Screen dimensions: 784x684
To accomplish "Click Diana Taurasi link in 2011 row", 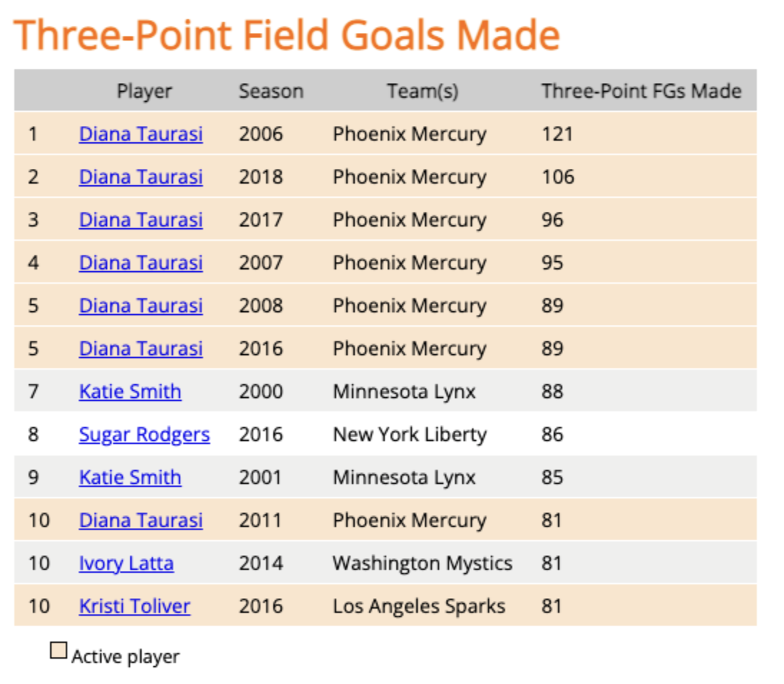I will coord(140,520).
